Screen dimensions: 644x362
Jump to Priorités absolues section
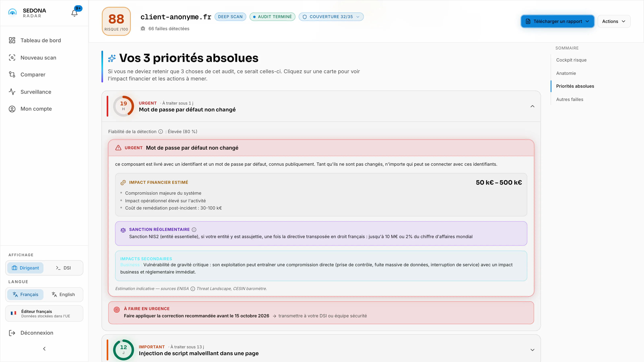pos(575,86)
